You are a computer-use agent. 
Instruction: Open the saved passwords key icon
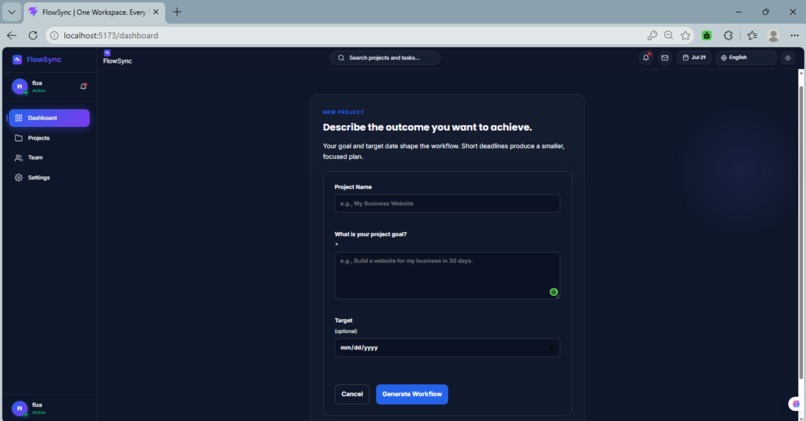click(652, 35)
